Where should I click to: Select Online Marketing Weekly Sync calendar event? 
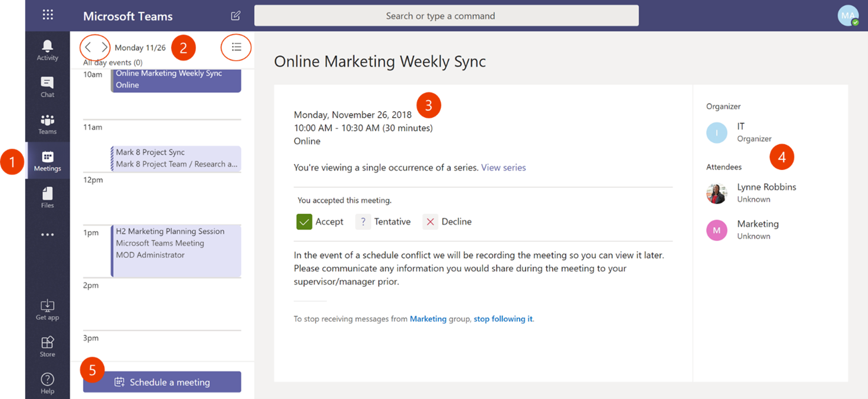176,80
